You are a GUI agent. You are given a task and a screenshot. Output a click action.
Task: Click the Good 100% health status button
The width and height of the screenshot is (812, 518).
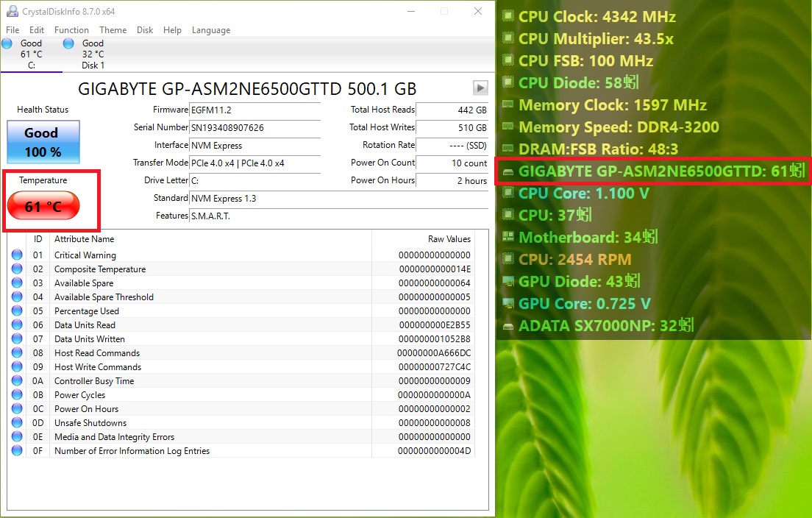[x=43, y=142]
